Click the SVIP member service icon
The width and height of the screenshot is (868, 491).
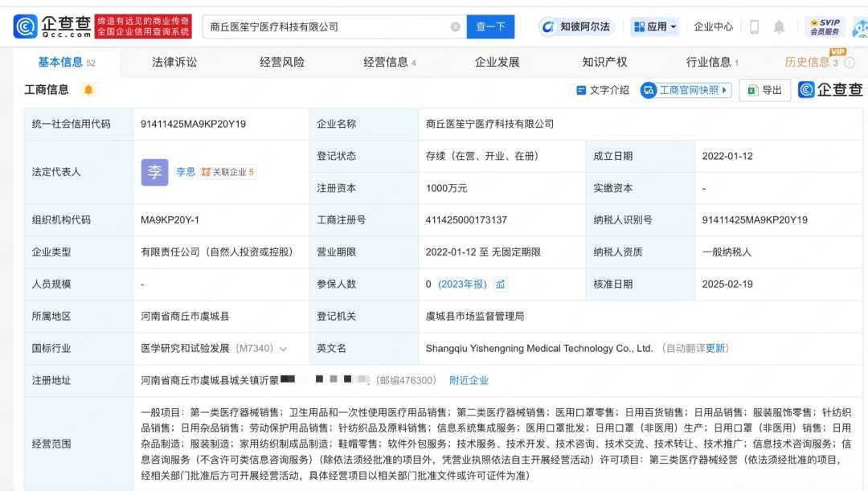pyautogui.click(x=825, y=27)
